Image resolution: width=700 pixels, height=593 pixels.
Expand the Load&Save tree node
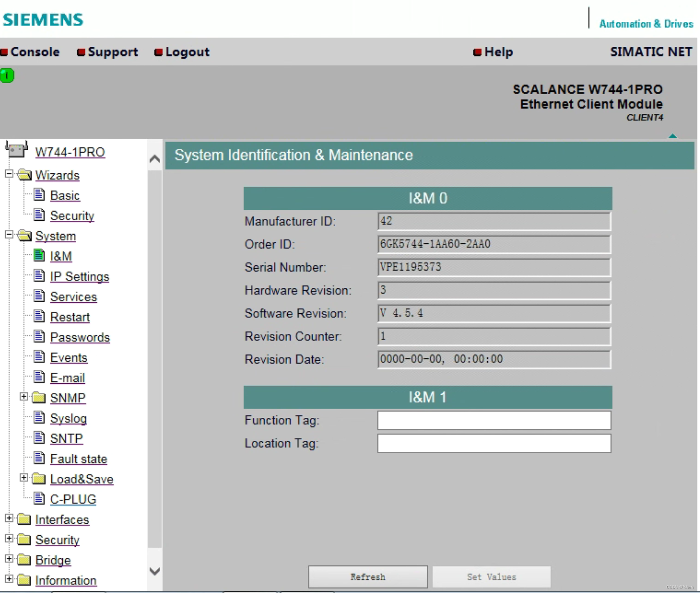(x=24, y=478)
